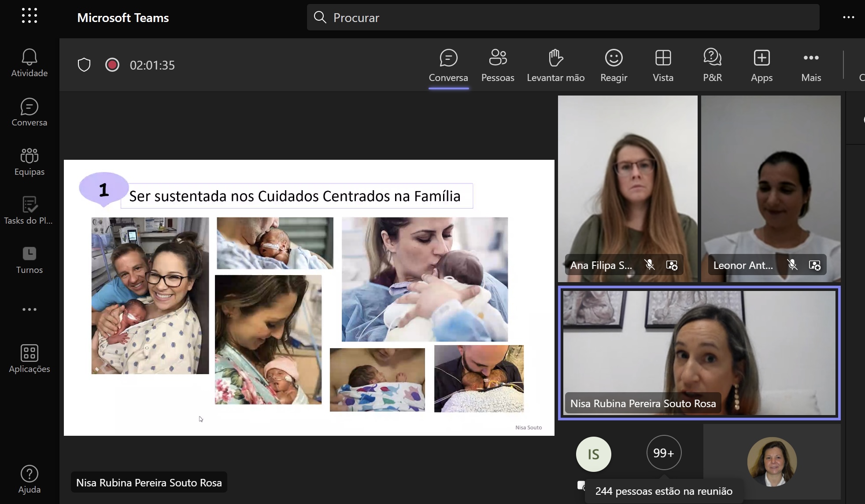
Task: Open Tasks do Planner app
Action: point(29,210)
